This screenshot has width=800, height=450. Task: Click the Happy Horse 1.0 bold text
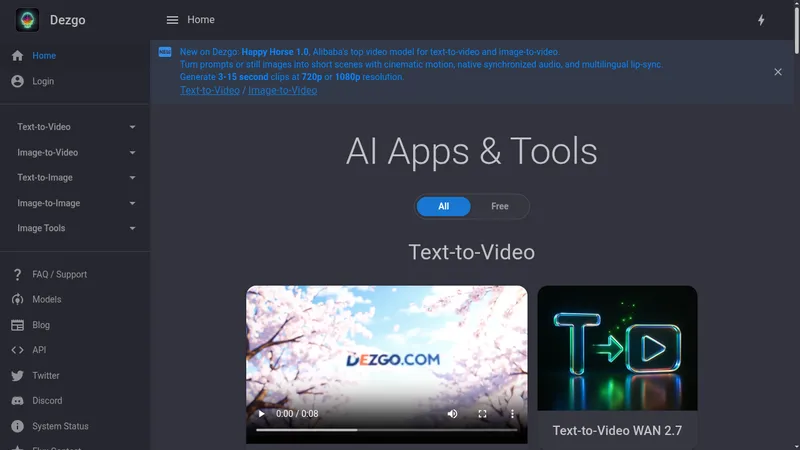click(x=275, y=52)
